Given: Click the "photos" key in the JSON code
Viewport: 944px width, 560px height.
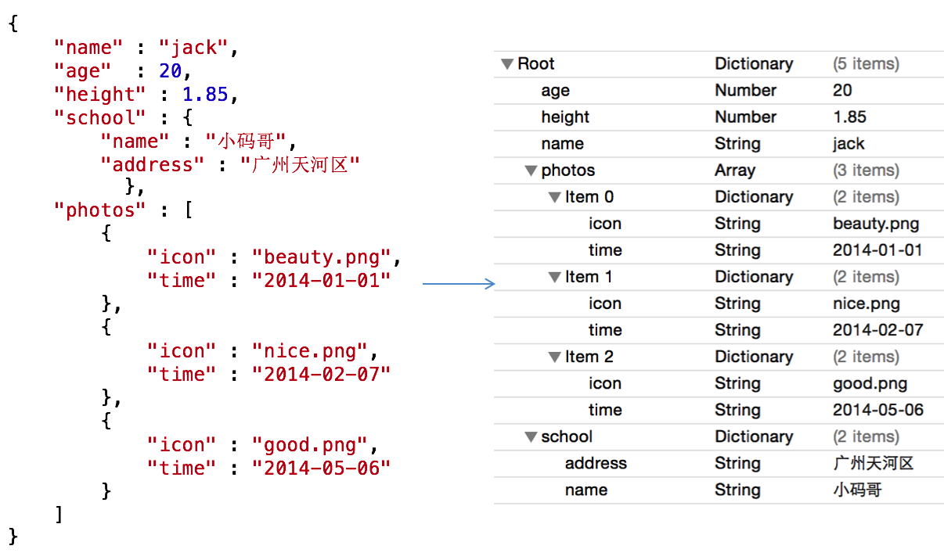Looking at the screenshot, I should [x=99, y=210].
